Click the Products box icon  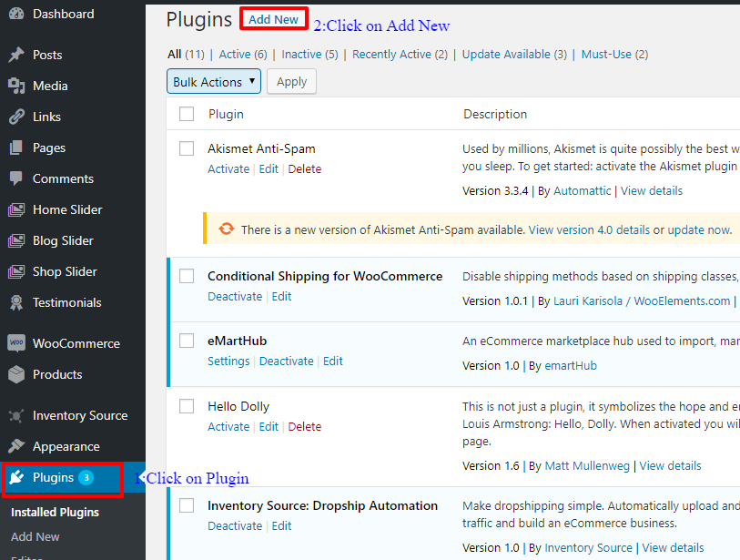(x=16, y=374)
